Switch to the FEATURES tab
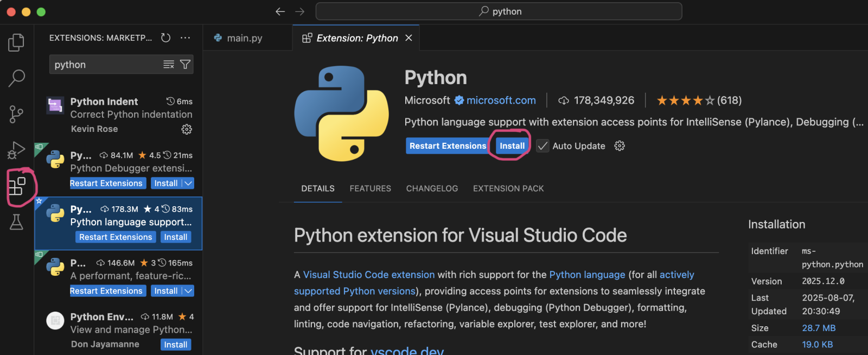 coord(370,188)
